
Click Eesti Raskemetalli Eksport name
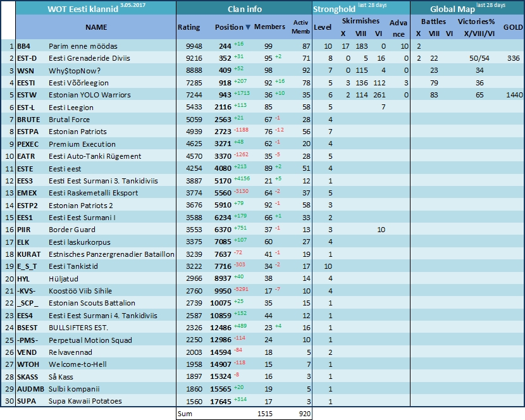click(x=94, y=193)
